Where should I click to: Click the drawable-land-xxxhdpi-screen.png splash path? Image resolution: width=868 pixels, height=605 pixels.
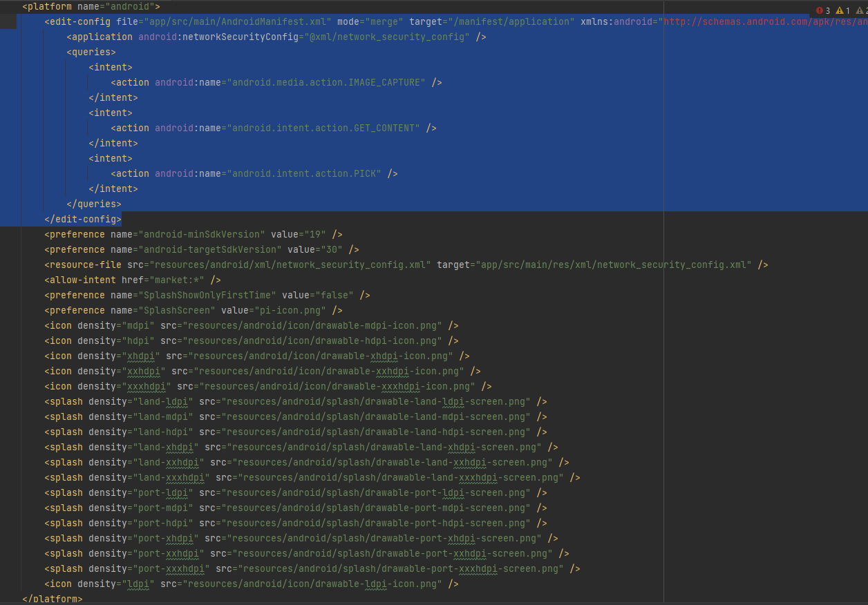[400, 477]
